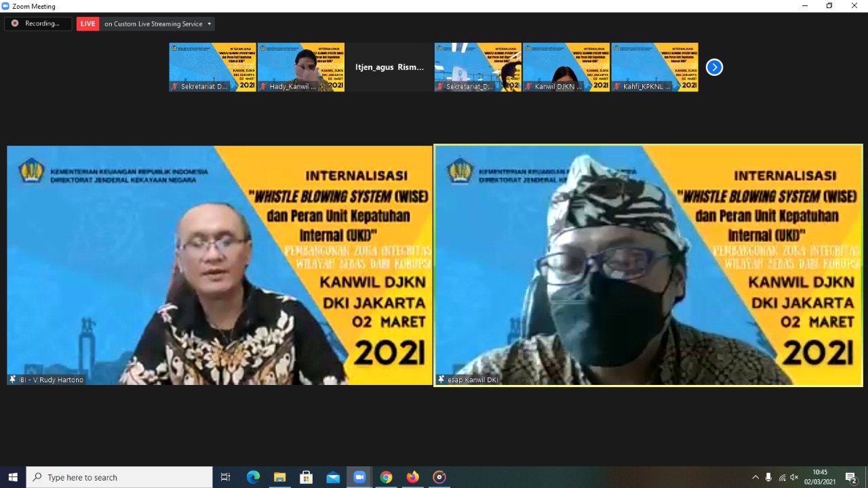The width and height of the screenshot is (868, 488).
Task: Launch Firefox from the taskbar
Action: [412, 477]
